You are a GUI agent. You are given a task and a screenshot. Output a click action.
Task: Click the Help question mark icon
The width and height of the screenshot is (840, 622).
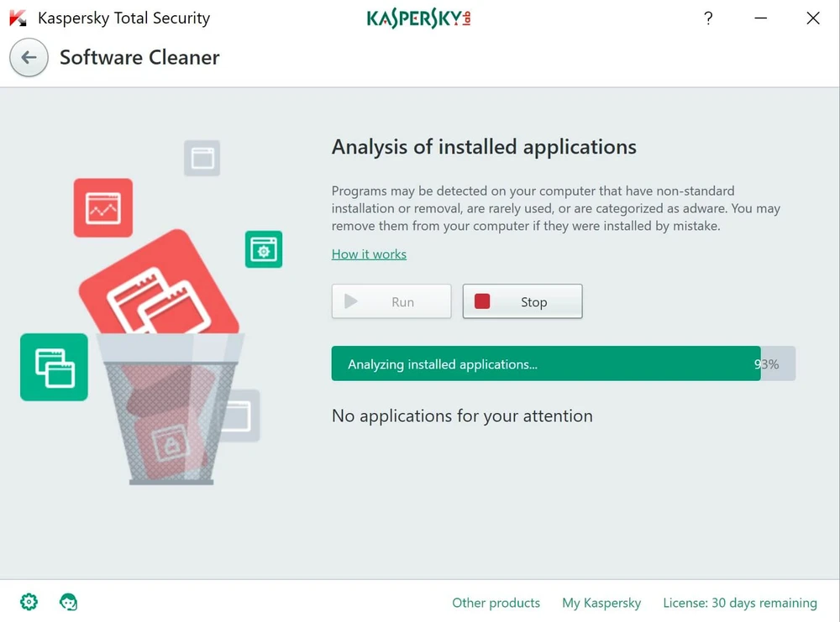point(708,18)
